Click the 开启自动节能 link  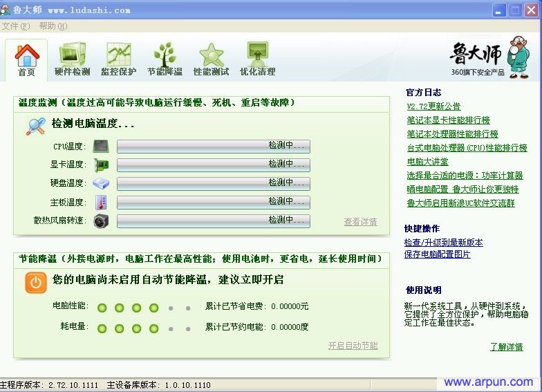(x=353, y=346)
